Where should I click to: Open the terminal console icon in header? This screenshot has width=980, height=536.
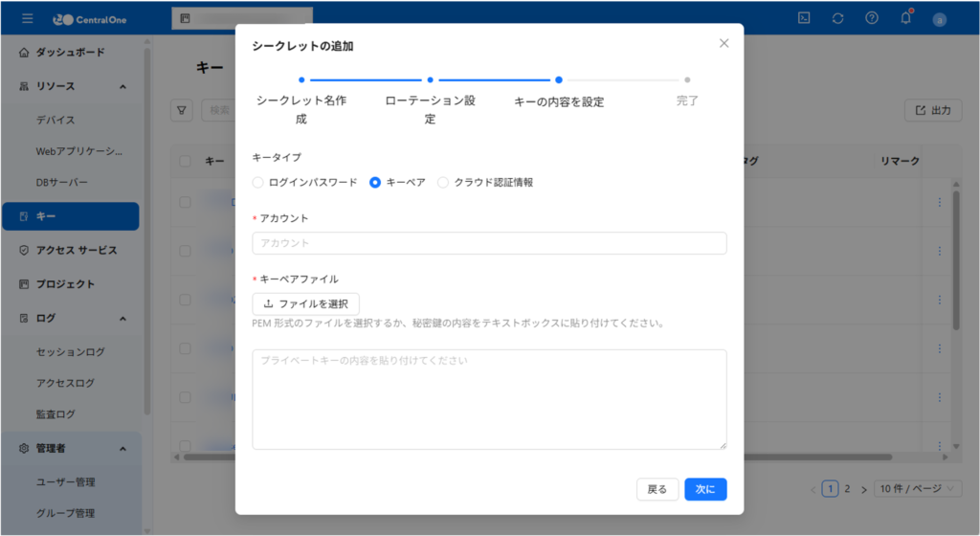coord(805,18)
